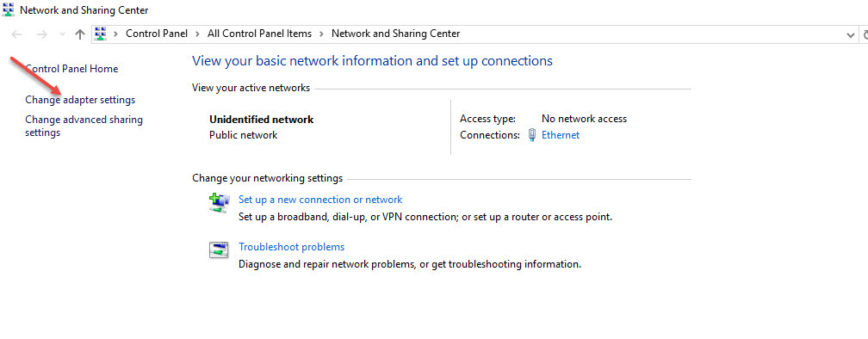Click the Ethernet connection link
The height and width of the screenshot is (339, 868).
[561, 135]
